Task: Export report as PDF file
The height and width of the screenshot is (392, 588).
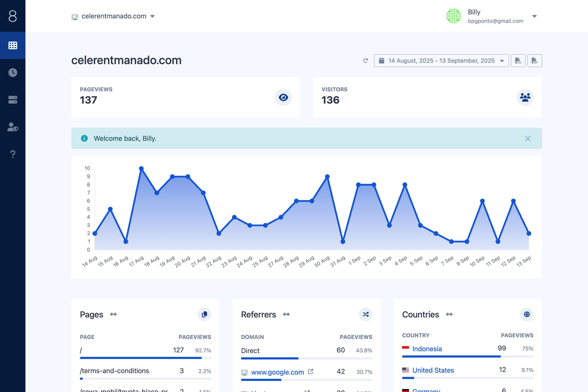Action: tap(535, 61)
